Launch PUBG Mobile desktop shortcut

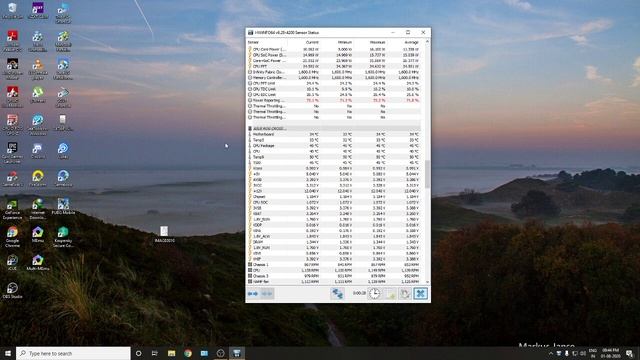click(63, 206)
